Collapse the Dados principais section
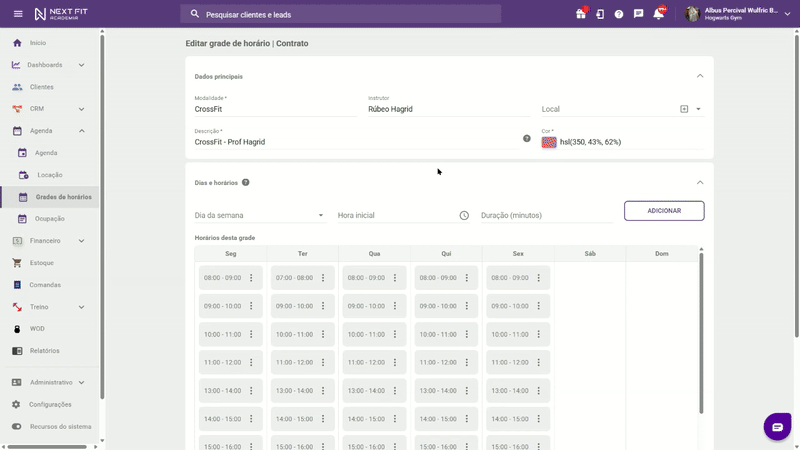800x450 pixels. click(x=700, y=76)
